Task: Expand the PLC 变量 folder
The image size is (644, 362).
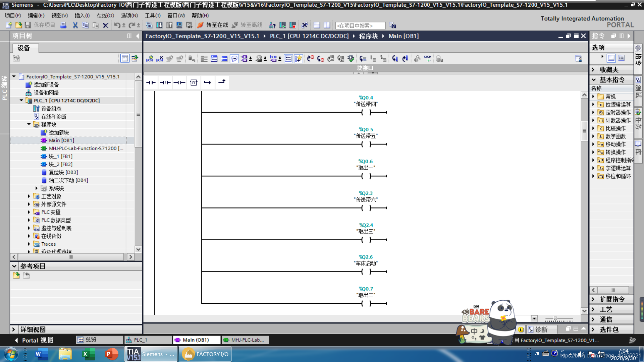Action: pos(29,212)
